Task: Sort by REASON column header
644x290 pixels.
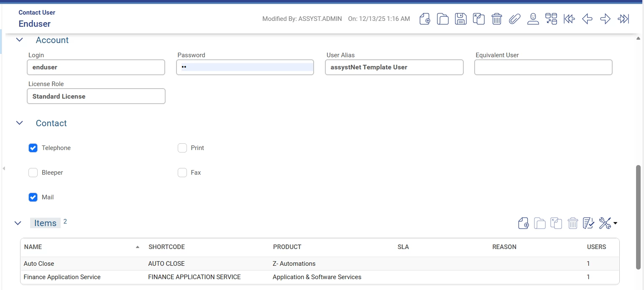Action: tap(504, 247)
